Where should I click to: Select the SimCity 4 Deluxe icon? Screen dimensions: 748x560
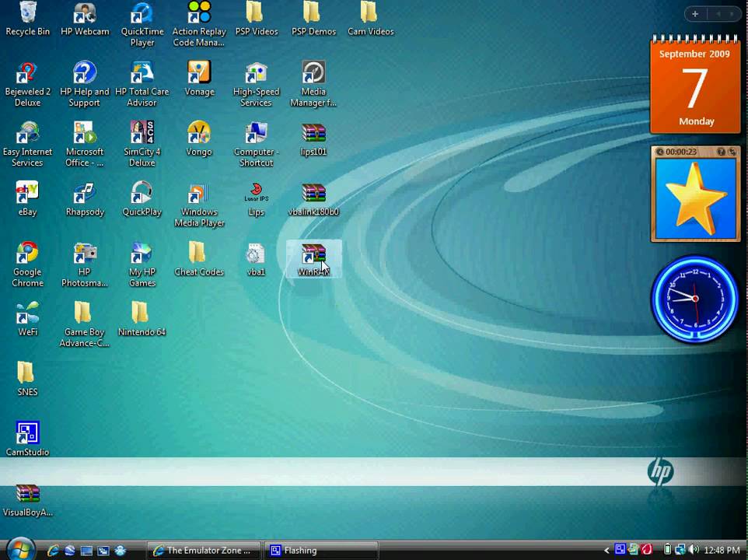click(x=142, y=144)
